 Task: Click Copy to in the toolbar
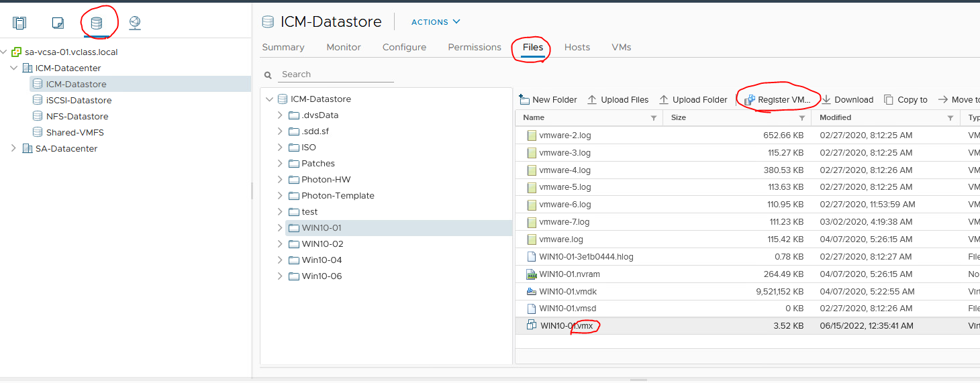pyautogui.click(x=905, y=99)
